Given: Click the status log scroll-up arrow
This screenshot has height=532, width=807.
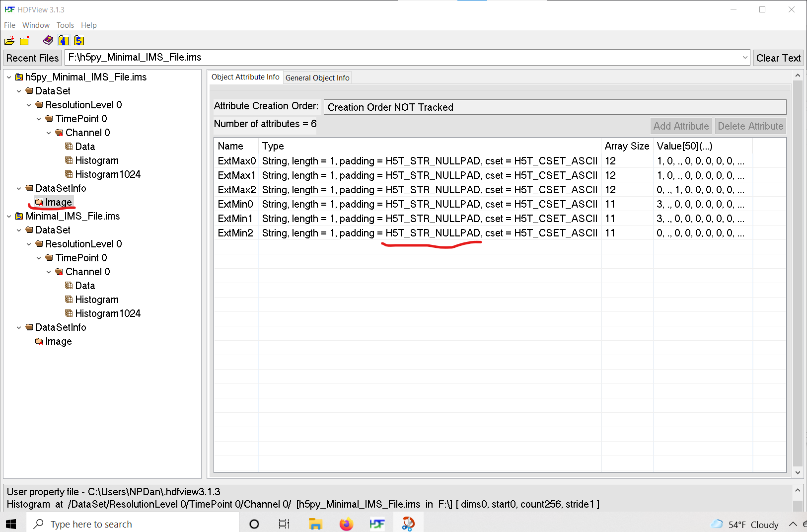Looking at the screenshot, I should click(x=798, y=490).
